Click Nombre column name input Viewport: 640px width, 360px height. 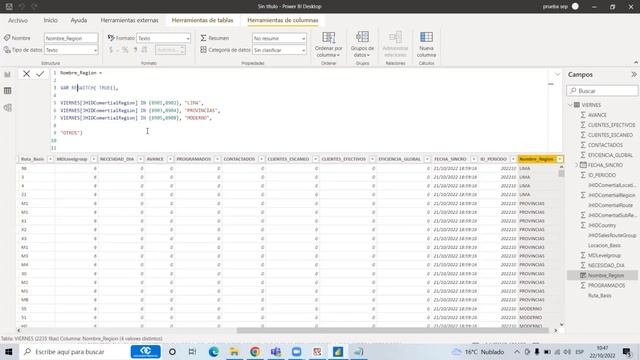pyautogui.click(x=71, y=38)
